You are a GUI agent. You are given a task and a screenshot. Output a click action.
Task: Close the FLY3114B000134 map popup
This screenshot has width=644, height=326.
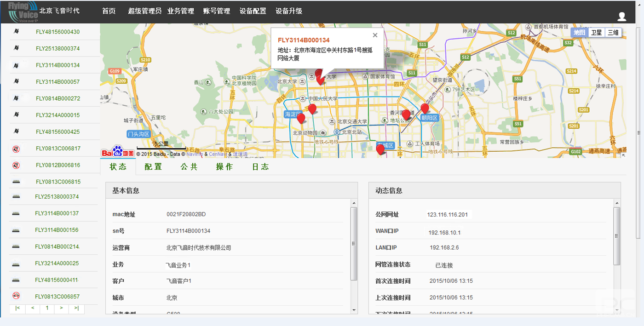(x=375, y=35)
